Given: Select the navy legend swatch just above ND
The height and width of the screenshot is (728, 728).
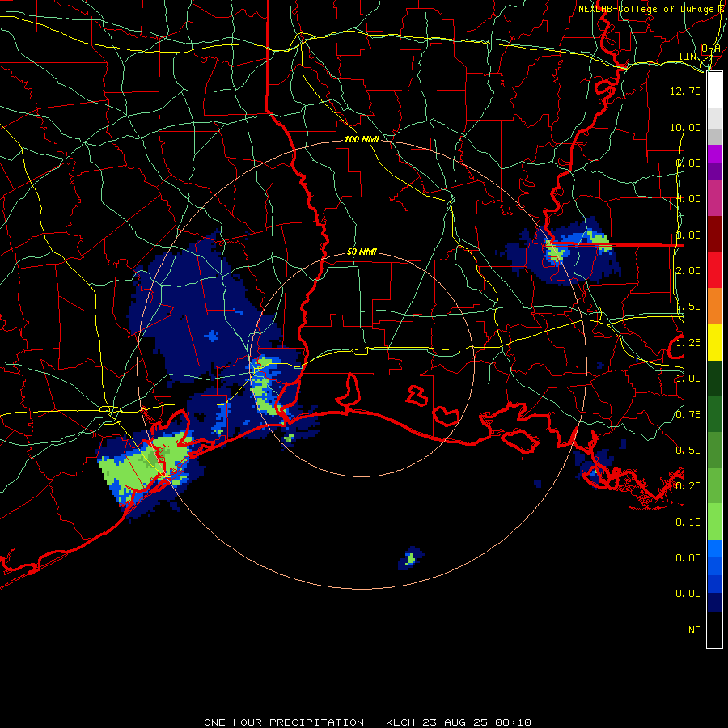Looking at the screenshot, I should [x=714, y=602].
